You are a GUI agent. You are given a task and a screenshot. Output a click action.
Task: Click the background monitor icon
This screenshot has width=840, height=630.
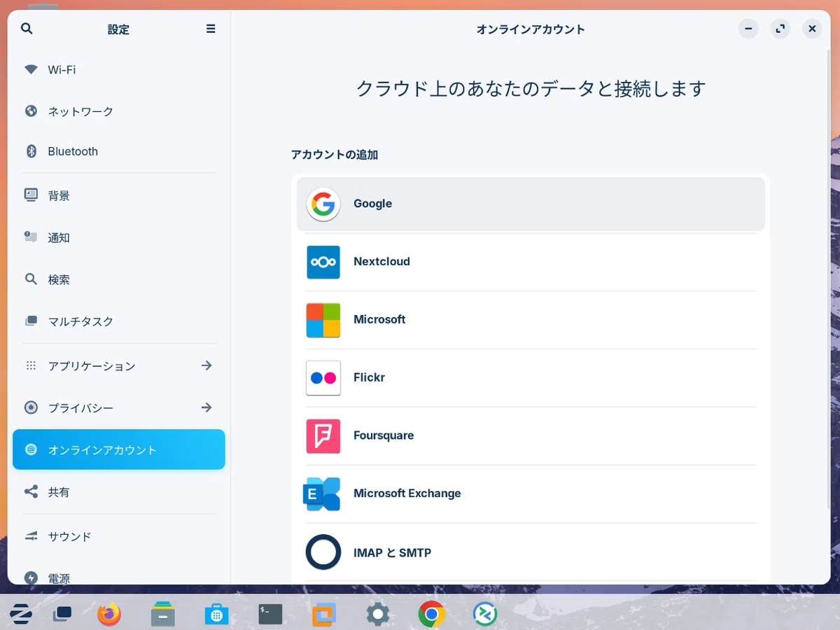click(31, 195)
